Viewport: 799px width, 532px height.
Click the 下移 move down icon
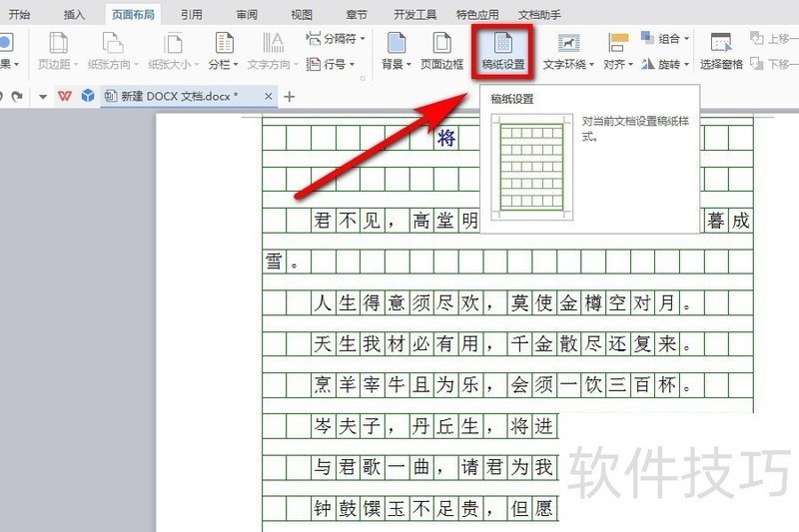point(757,64)
